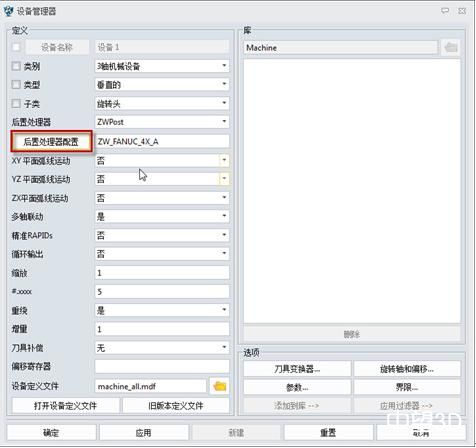Screen dimensions: 476x448
Task: Click the 旋转轴和偏移 button
Action: (407, 369)
